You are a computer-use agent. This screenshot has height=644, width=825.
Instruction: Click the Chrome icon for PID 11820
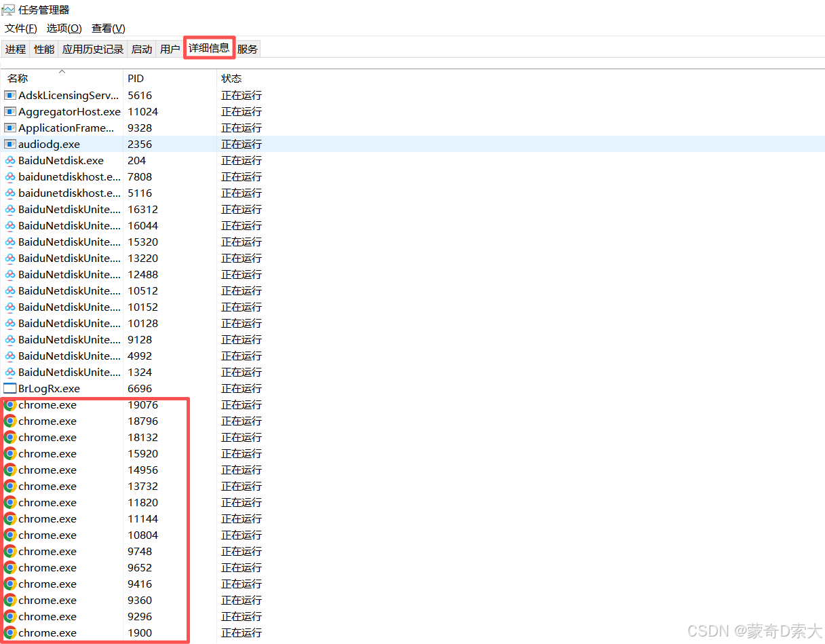10,502
